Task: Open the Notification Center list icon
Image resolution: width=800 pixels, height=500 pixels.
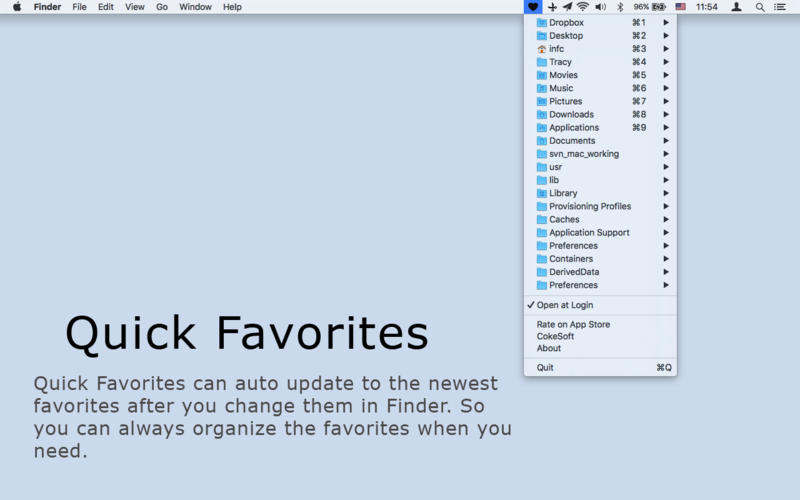Action: pyautogui.click(x=780, y=7)
